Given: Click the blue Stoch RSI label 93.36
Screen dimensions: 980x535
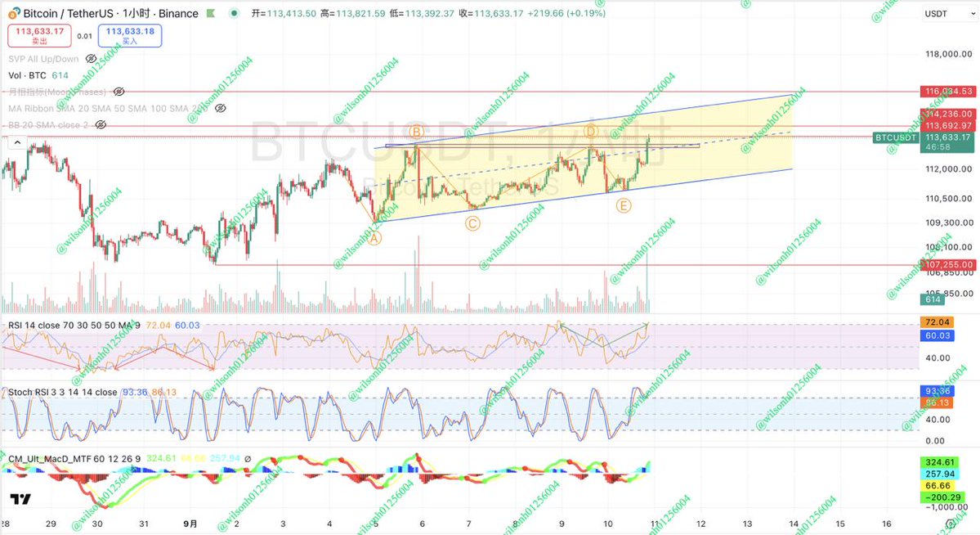Looking at the screenshot, I should click(936, 391).
